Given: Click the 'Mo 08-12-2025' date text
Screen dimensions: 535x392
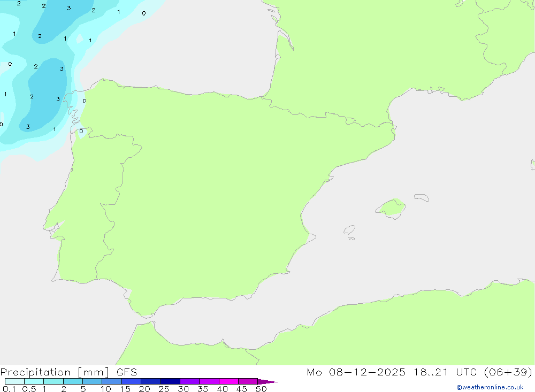Looking at the screenshot, I should pos(356,372).
